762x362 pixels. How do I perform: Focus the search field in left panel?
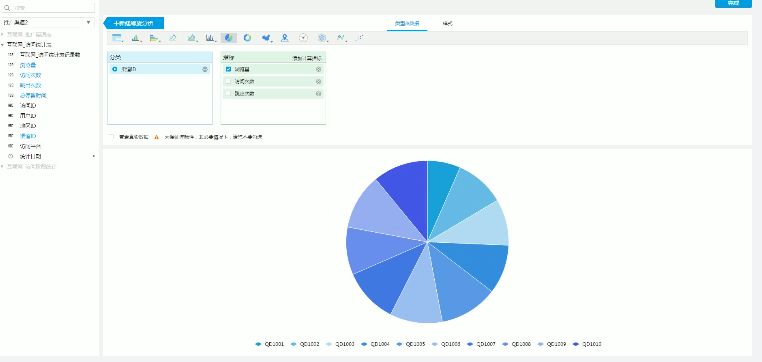[x=48, y=7]
